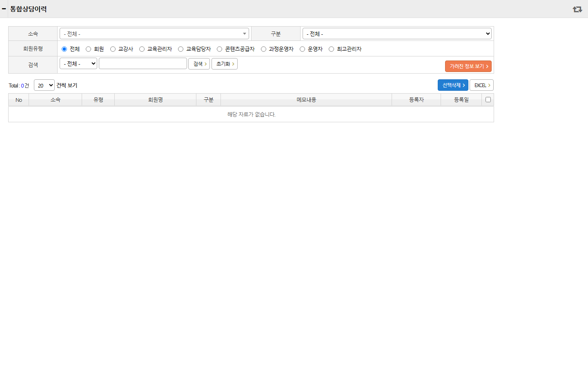Select the 교육담당자 radio button

click(x=180, y=49)
